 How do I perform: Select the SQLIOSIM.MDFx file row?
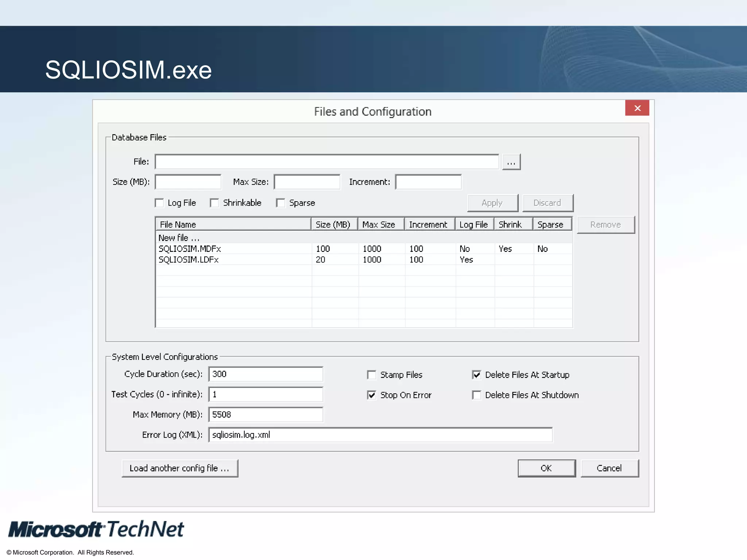click(x=364, y=249)
